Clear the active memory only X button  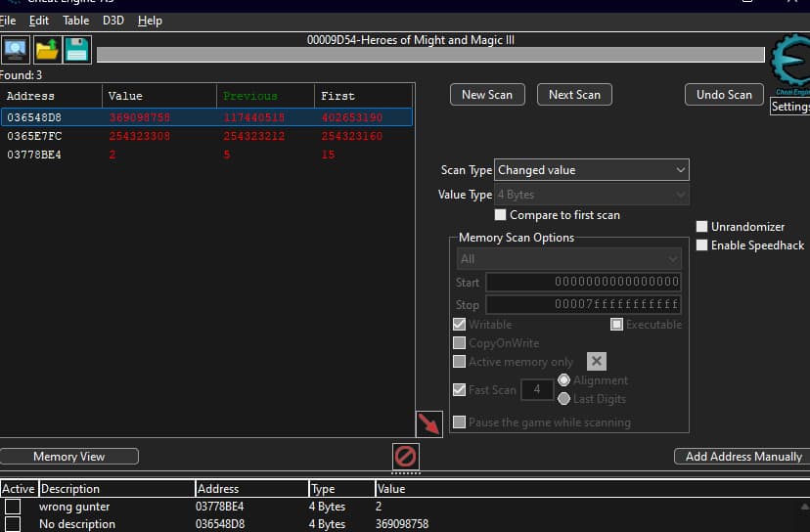pyautogui.click(x=596, y=361)
